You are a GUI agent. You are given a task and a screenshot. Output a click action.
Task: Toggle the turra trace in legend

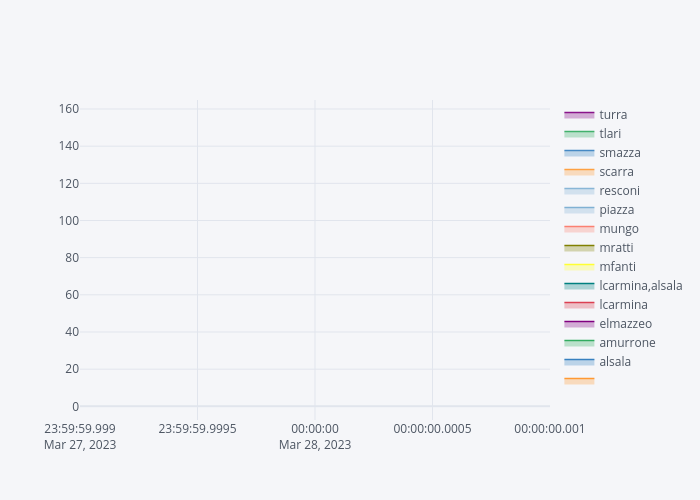point(612,115)
